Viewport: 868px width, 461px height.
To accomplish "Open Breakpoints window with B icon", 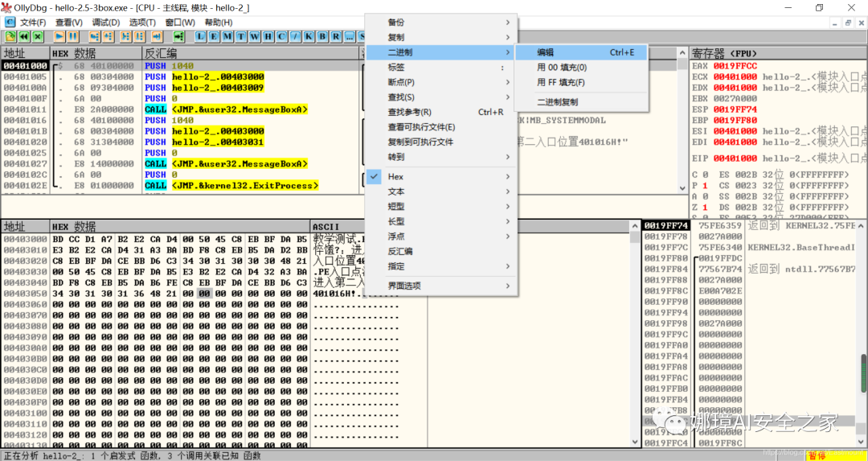I will click(x=323, y=36).
